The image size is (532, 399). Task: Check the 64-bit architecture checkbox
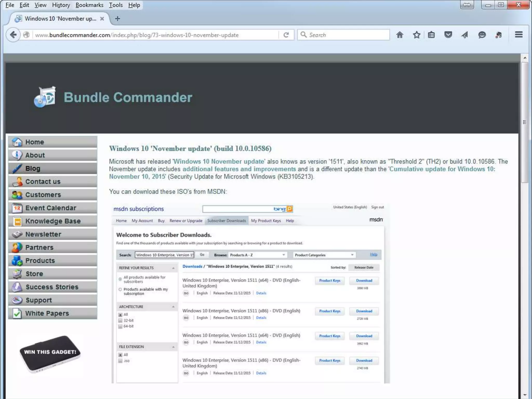coord(120,327)
